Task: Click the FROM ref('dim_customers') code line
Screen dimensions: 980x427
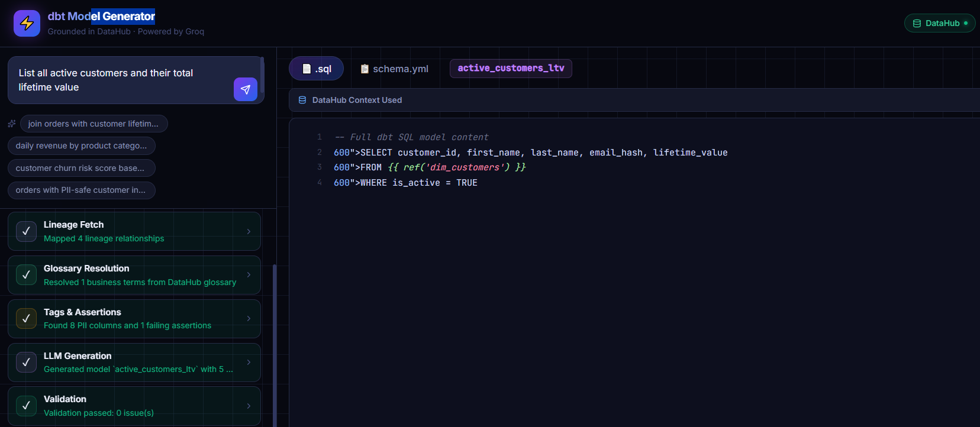Action: [x=430, y=167]
